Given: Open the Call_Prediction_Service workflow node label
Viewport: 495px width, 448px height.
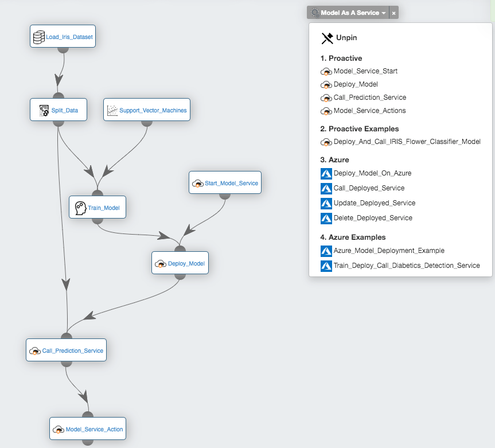Looking at the screenshot, I should click(x=73, y=350).
